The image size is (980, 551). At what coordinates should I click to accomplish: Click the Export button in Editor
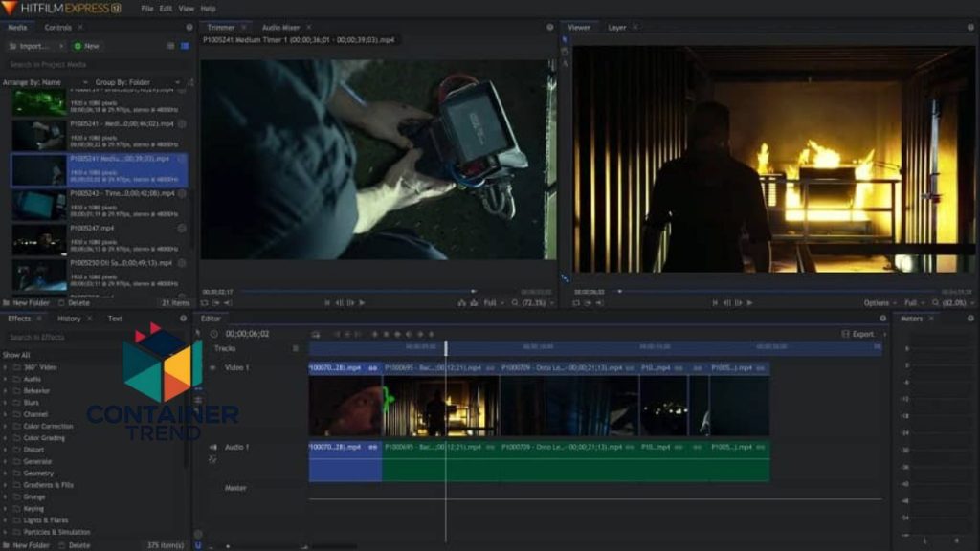click(858, 334)
